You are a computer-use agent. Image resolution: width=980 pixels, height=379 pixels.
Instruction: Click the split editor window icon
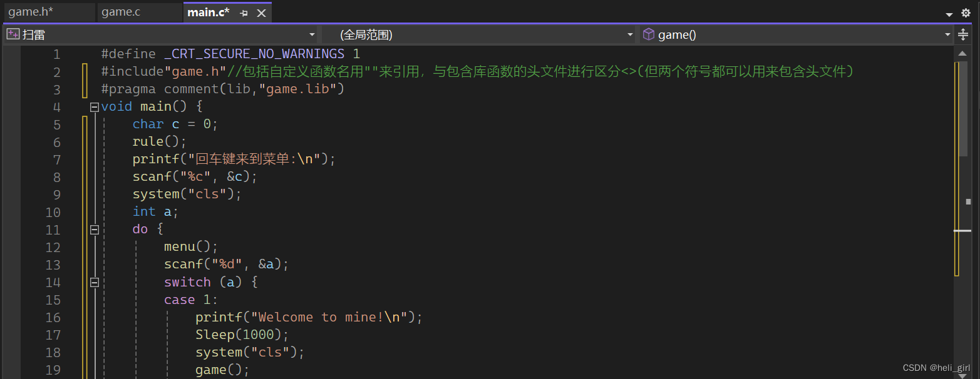(963, 35)
